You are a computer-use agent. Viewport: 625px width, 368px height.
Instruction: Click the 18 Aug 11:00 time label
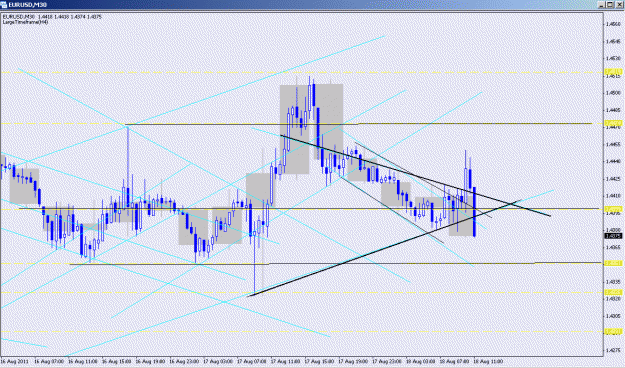(489, 361)
